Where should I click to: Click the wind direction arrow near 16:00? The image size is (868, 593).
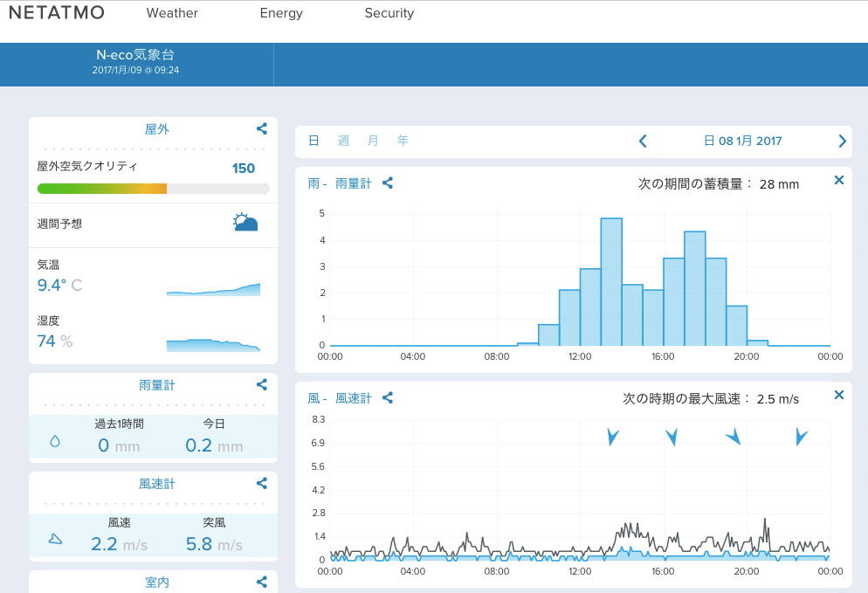click(672, 437)
